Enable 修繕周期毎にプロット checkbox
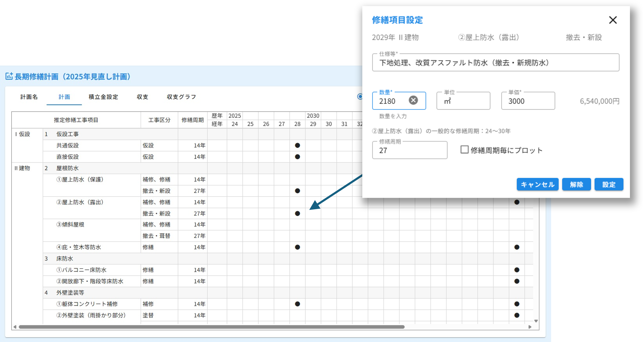This screenshot has width=644, height=342. click(x=464, y=150)
